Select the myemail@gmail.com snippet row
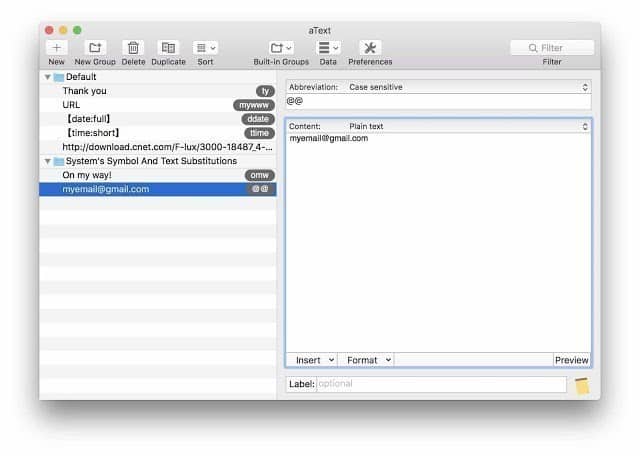 tap(158, 189)
